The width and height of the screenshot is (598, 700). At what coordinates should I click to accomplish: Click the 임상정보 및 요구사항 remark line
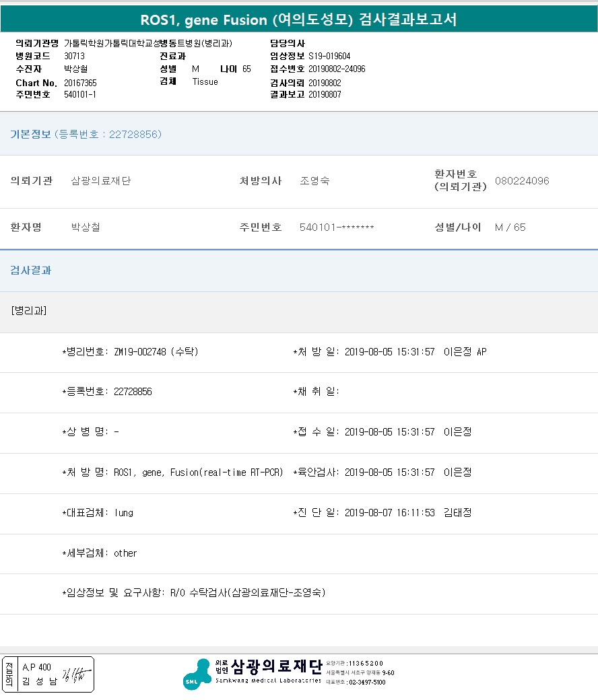194,593
